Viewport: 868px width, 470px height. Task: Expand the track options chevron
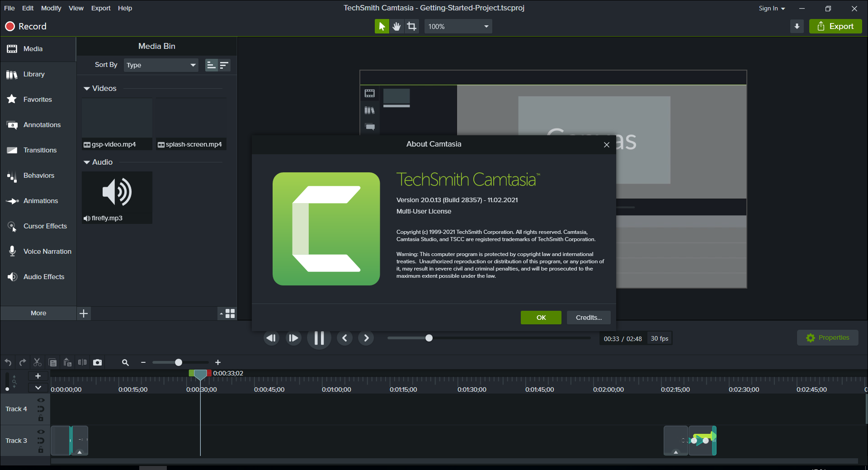[x=38, y=388]
